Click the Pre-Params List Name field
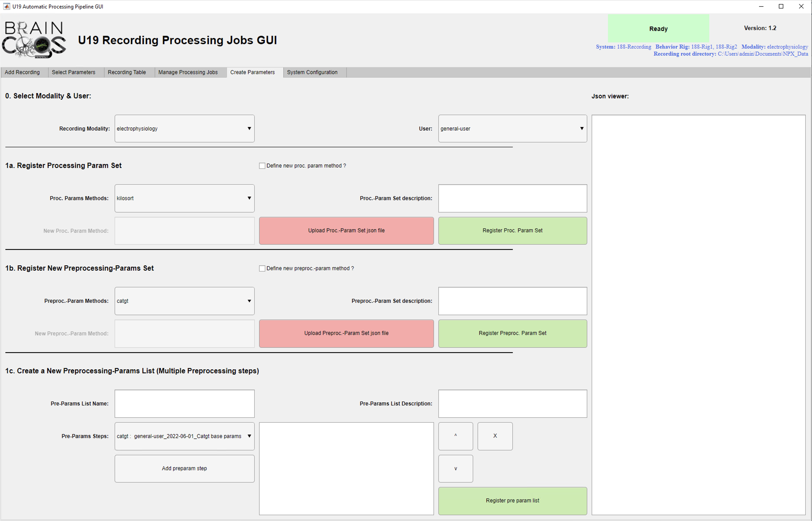Viewport: 812px width, 521px height. point(184,404)
